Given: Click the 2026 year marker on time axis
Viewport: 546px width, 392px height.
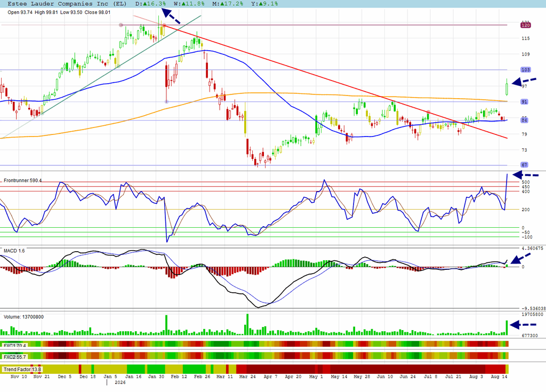Looking at the screenshot, I should click(x=120, y=382).
